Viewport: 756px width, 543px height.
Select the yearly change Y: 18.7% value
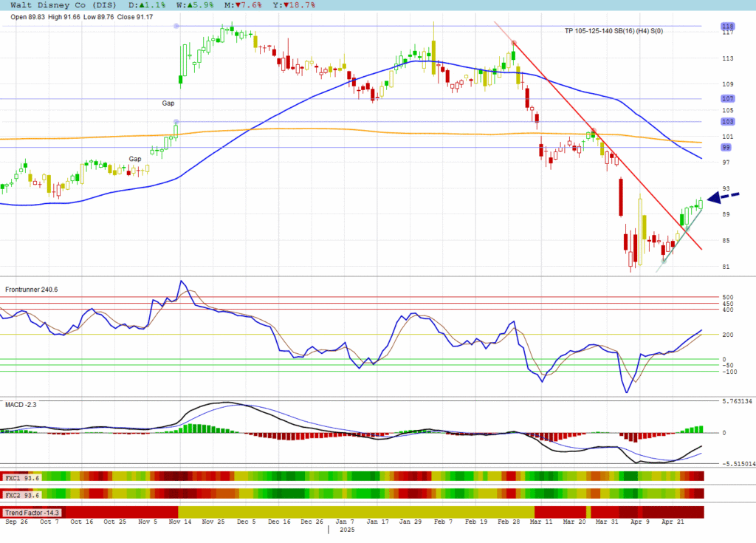[294, 5]
